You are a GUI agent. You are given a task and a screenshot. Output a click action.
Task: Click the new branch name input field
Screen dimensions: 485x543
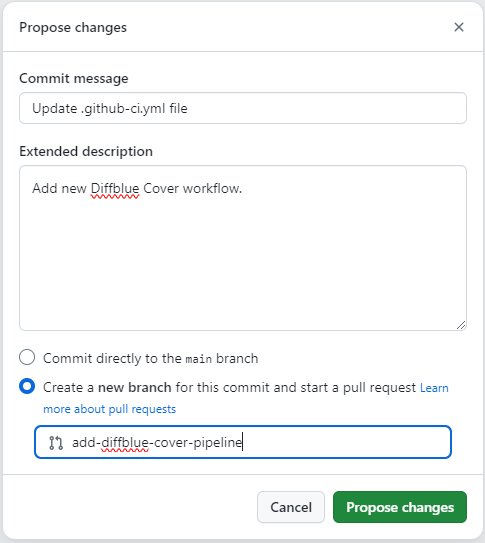click(243, 442)
